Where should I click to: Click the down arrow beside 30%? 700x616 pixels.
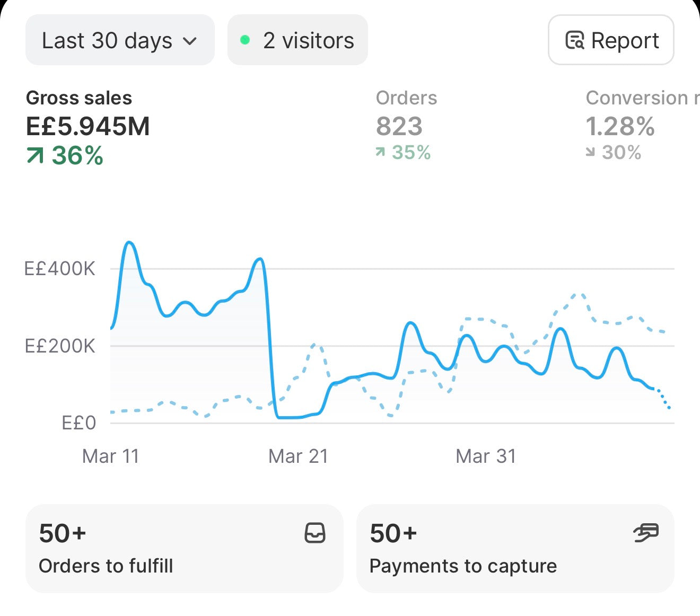click(x=590, y=153)
